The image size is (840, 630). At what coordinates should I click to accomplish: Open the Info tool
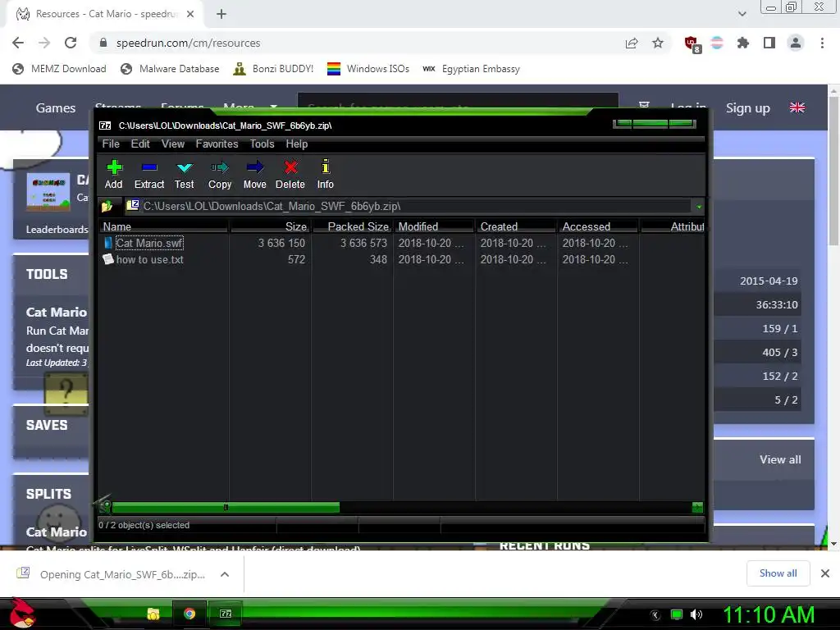[325, 175]
